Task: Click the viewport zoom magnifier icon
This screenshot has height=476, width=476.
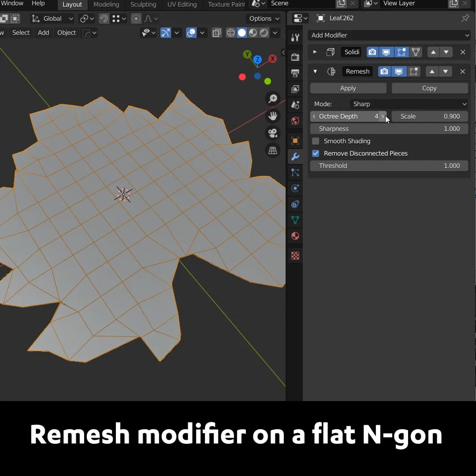Action: [273, 98]
